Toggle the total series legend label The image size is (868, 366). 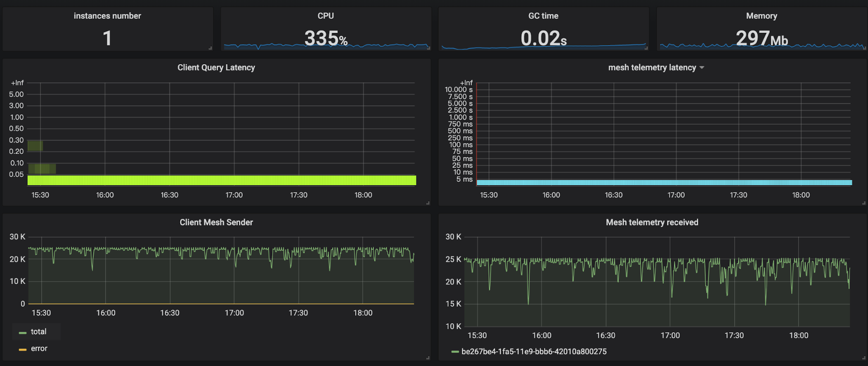38,332
